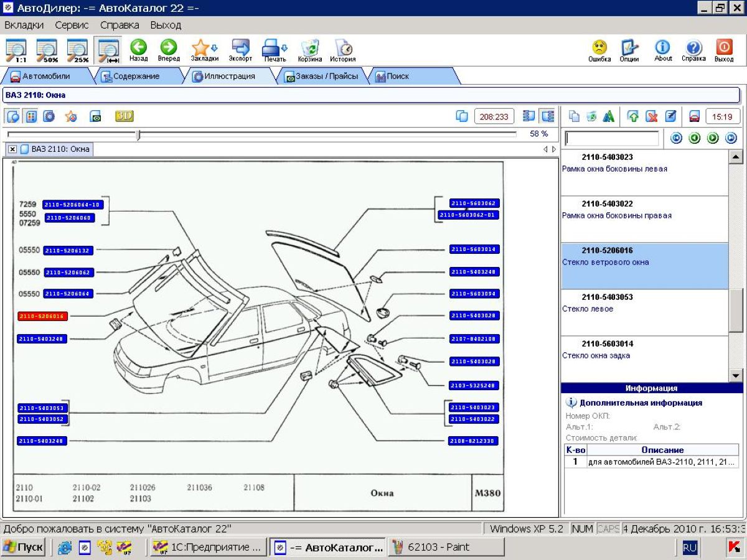Expand the Закладки bookmarks dropdown

pyautogui.click(x=214, y=48)
